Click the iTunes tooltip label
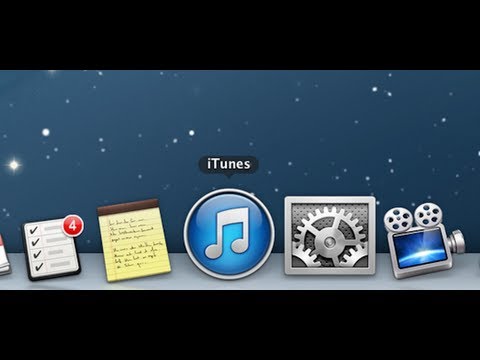 (x=229, y=164)
